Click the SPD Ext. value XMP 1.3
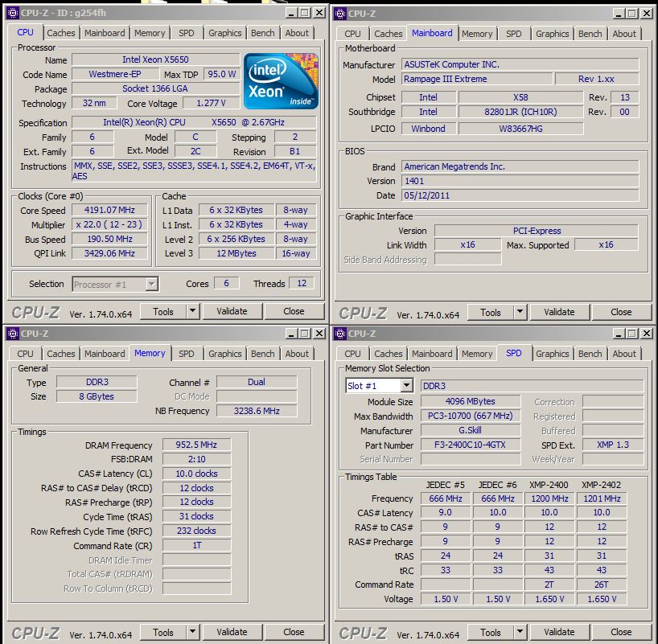This screenshot has width=658, height=644. click(613, 445)
